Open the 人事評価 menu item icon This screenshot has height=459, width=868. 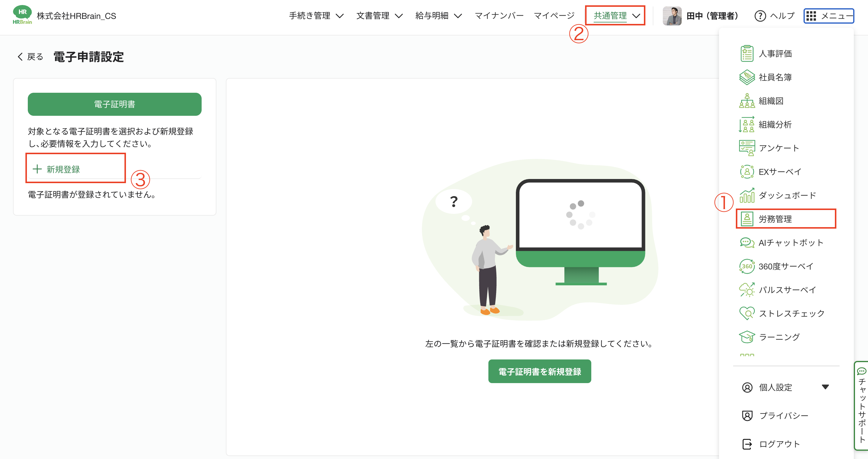[747, 53]
